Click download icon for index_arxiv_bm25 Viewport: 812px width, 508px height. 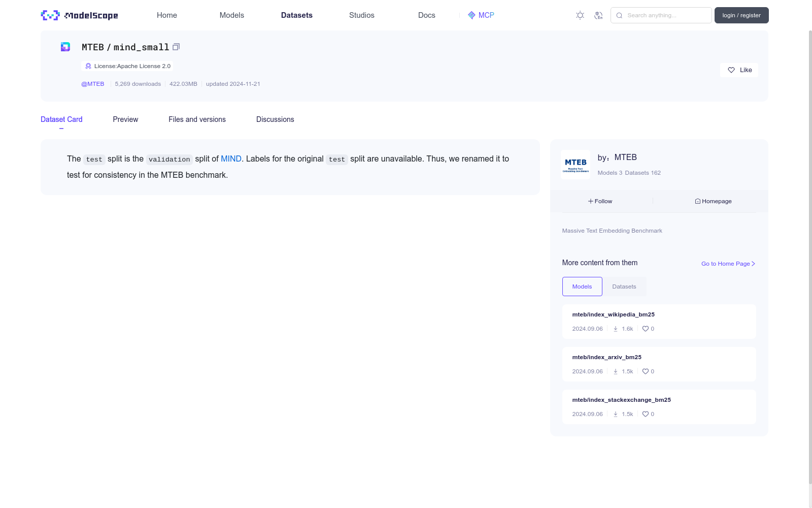pos(616,371)
